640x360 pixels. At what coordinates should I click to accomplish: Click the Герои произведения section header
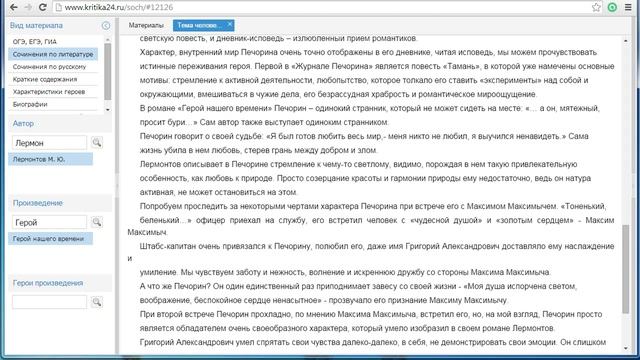coord(60,283)
